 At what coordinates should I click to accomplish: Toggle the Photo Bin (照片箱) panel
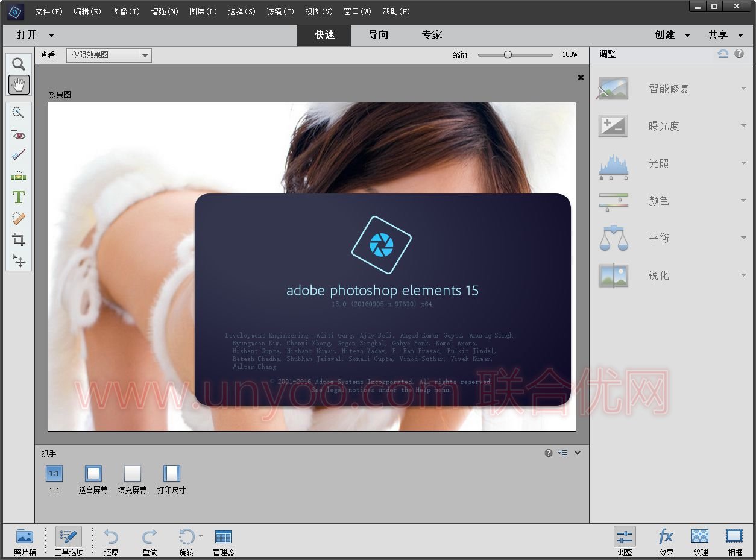[x=25, y=541]
